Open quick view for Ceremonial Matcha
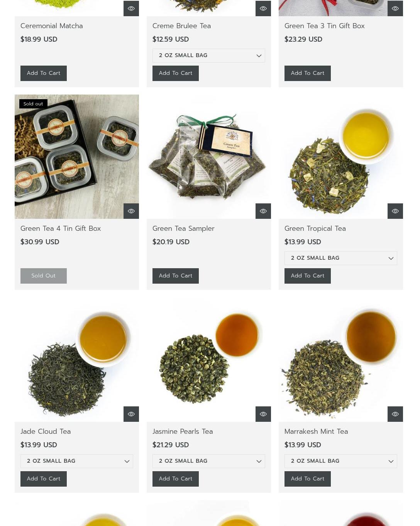420x526 pixels. click(131, 8)
